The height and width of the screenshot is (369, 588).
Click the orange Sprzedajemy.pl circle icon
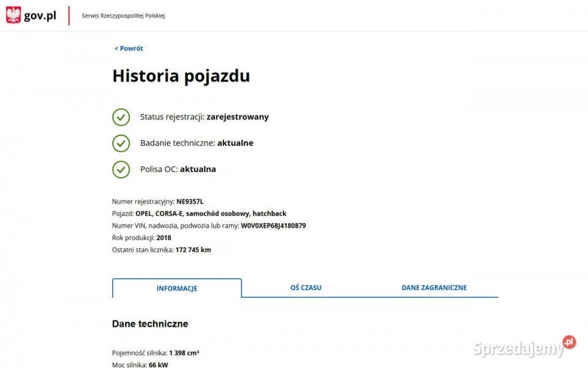click(568, 342)
